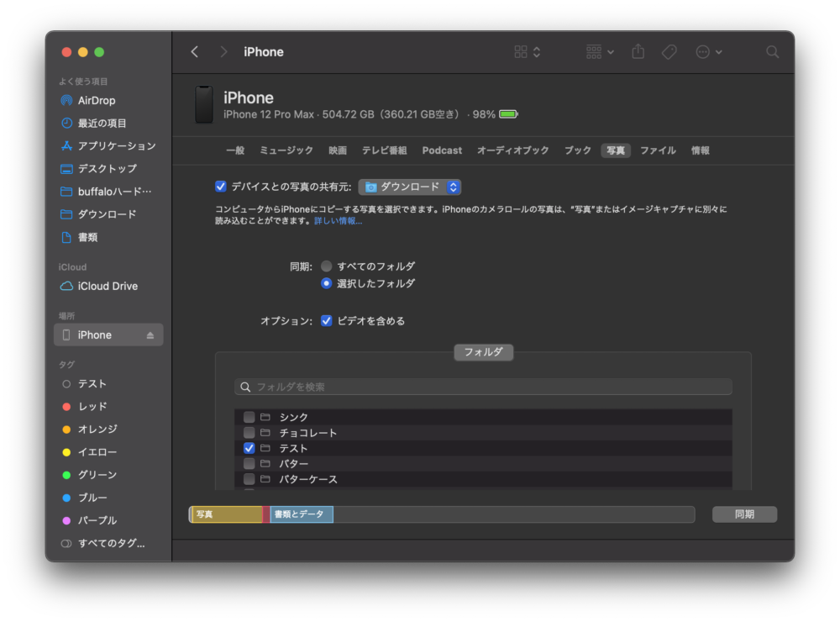Select the すべてのフォルダ radio button
The image size is (840, 622).
tap(326, 266)
